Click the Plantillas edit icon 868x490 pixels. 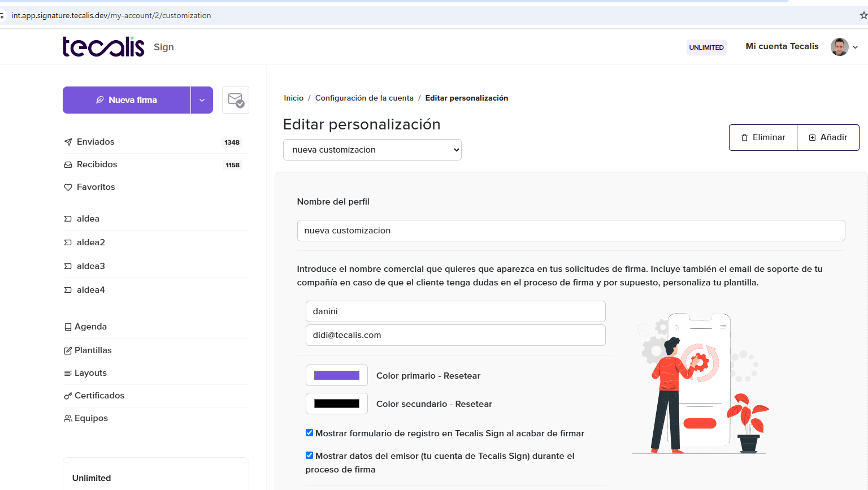(68, 350)
